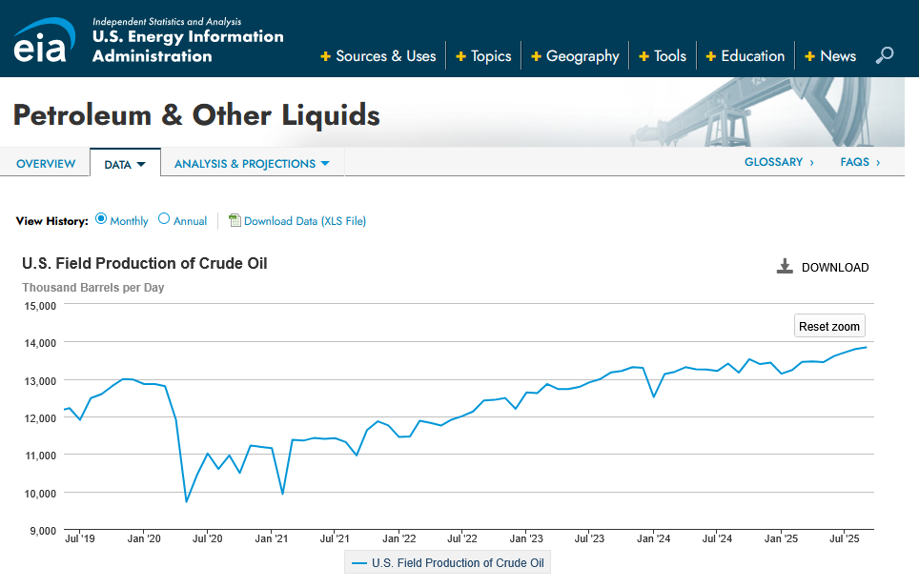Click the 14,000 y-axis label
The width and height of the screenshot is (919, 588).
click(40, 343)
